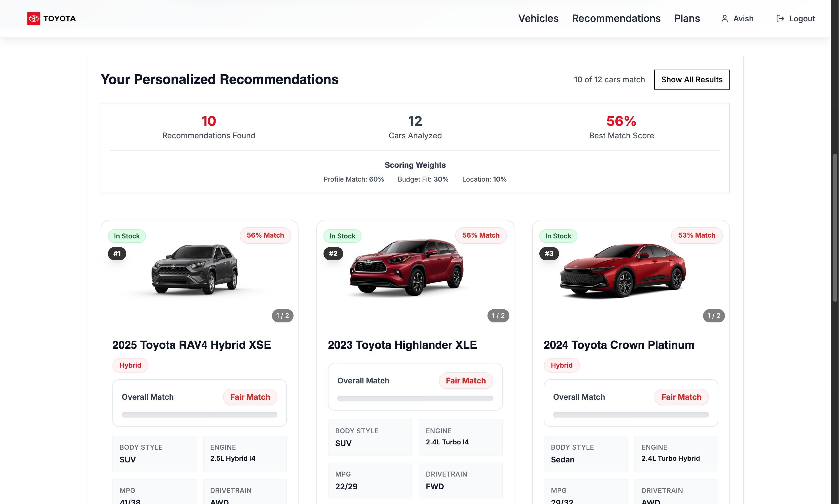
Task: Click the #1 rank badge on RAV4
Action: [x=117, y=253]
